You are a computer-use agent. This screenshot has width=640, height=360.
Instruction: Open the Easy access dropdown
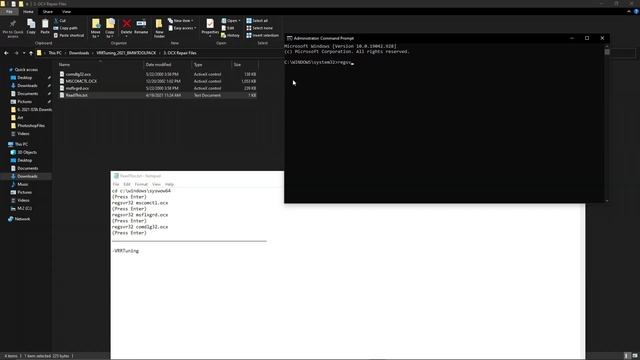click(x=182, y=28)
